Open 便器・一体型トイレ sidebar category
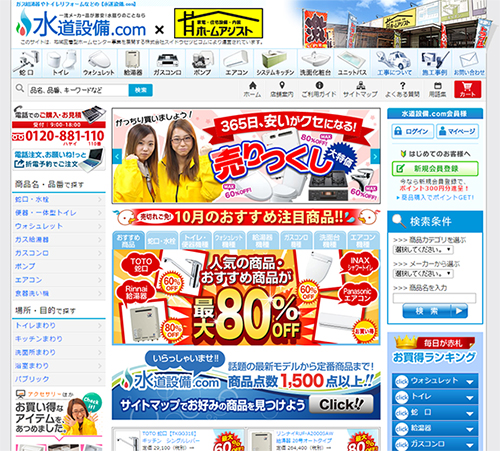Screen dimensions: 500x451 (59, 213)
